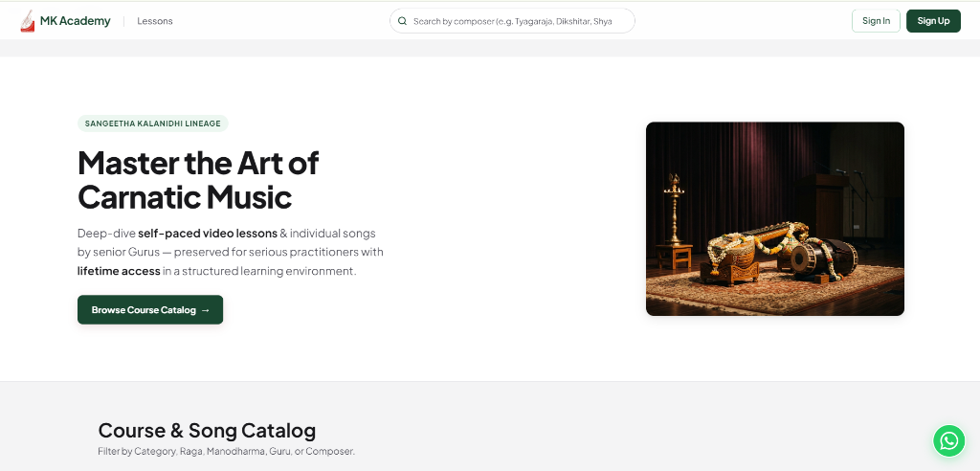The height and width of the screenshot is (471, 980).
Task: Click the 'self-paced video lessons' text
Action: click(208, 234)
